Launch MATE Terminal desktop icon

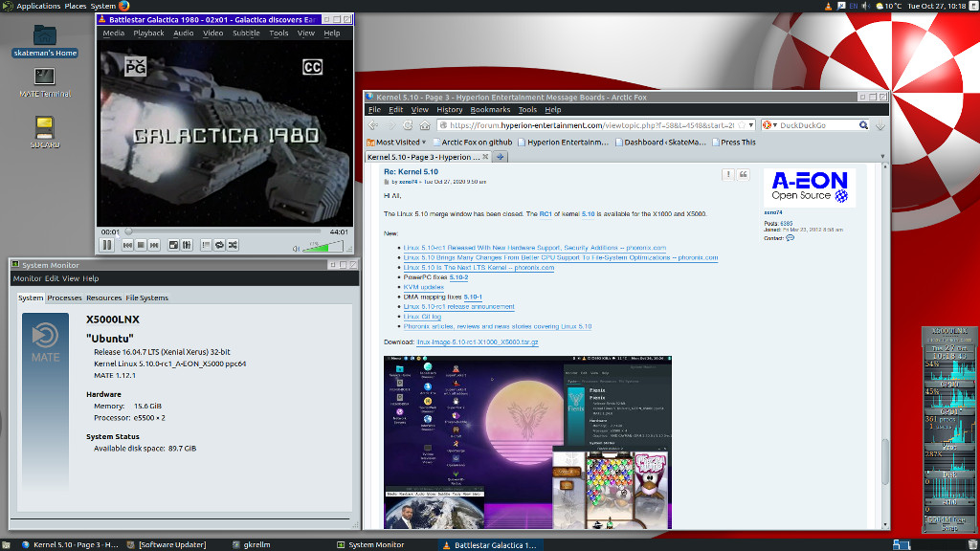[x=44, y=82]
